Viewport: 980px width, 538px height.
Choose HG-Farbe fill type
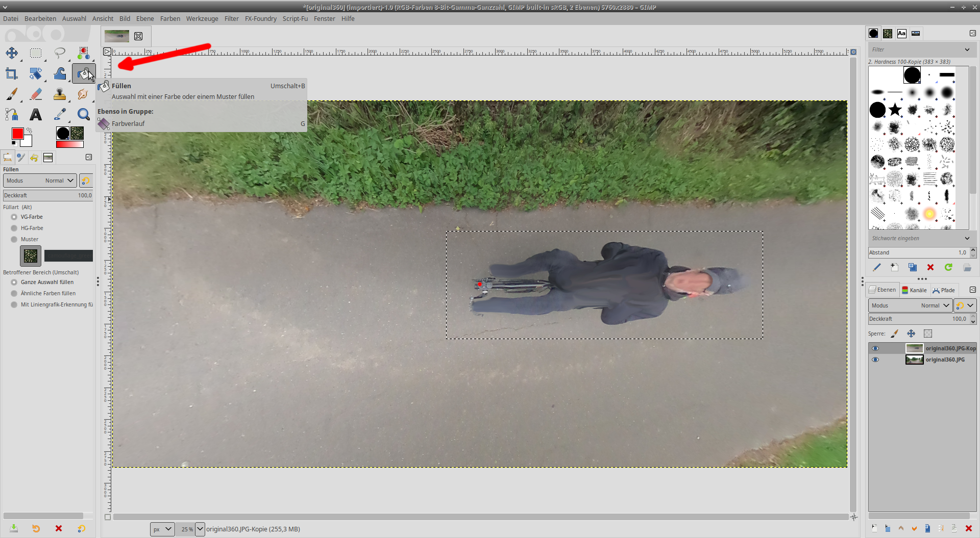click(14, 228)
